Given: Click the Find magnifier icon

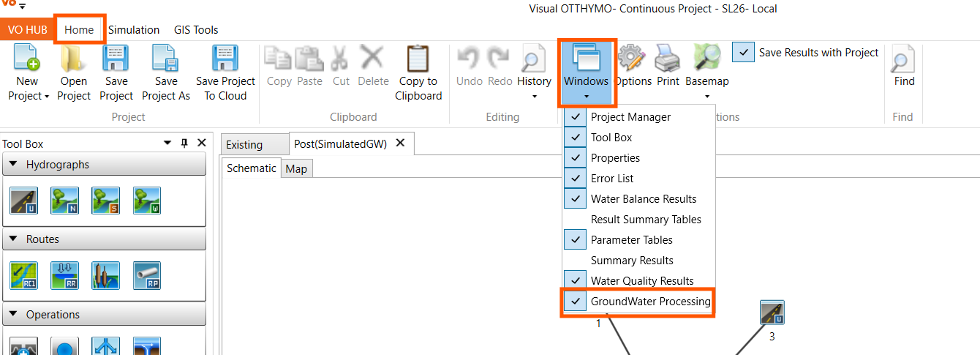Looking at the screenshot, I should [904, 59].
